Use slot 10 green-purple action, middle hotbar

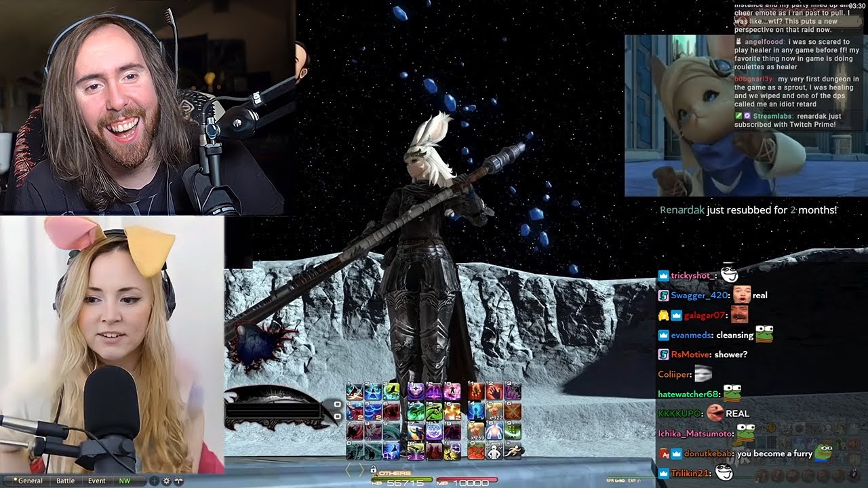(x=416, y=450)
